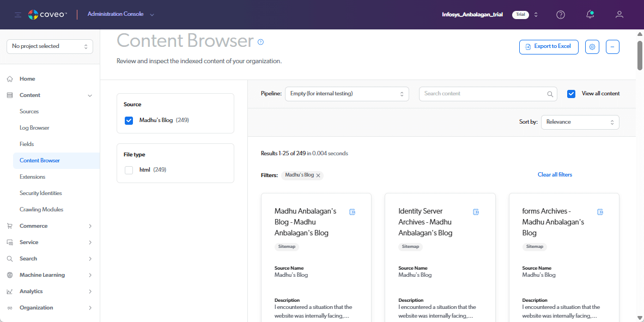Remove the Madhu's Blog filter chip
Image resolution: width=644 pixels, height=322 pixels.
(318, 175)
